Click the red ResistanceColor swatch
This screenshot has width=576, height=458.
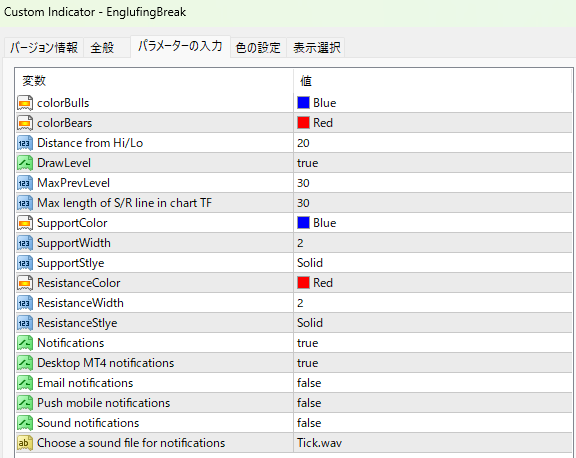(303, 283)
